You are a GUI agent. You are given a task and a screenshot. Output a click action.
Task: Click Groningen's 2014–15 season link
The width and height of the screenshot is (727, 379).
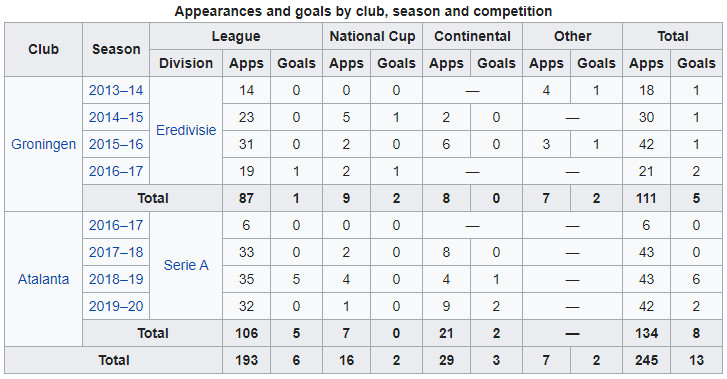point(116,117)
